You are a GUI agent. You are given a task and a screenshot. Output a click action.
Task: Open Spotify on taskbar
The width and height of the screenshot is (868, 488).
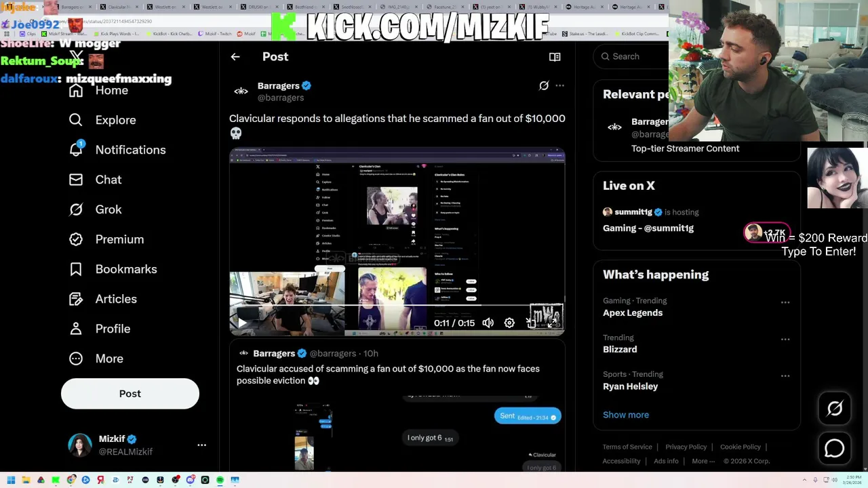220,480
